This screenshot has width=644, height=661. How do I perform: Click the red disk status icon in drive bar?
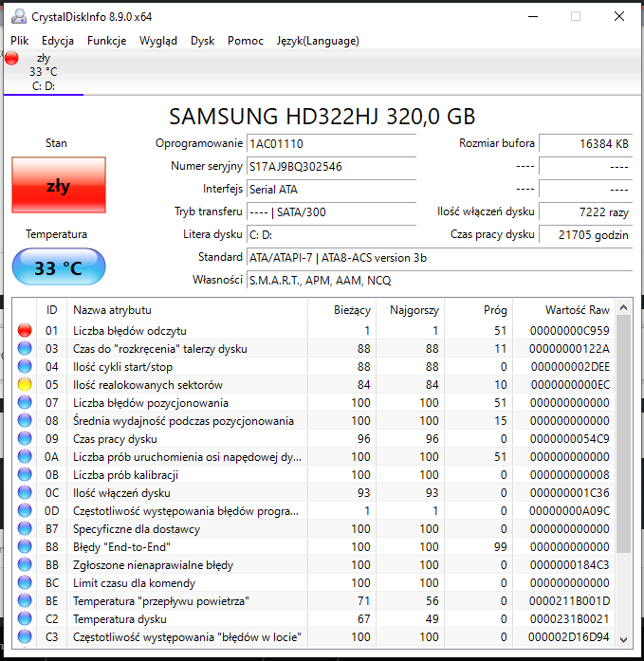tap(11, 58)
